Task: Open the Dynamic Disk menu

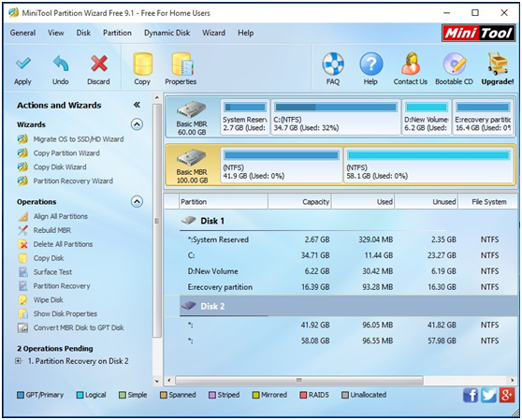Action: tap(167, 33)
